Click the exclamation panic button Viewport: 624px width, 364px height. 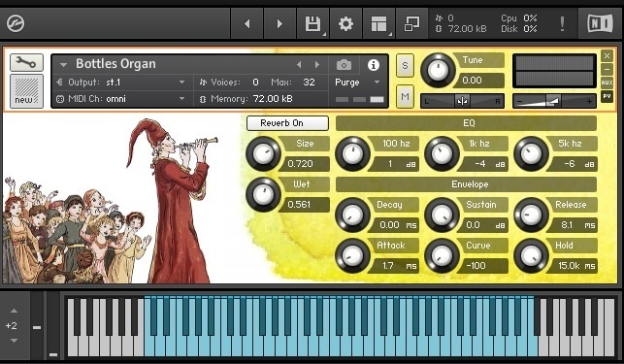pos(562,24)
